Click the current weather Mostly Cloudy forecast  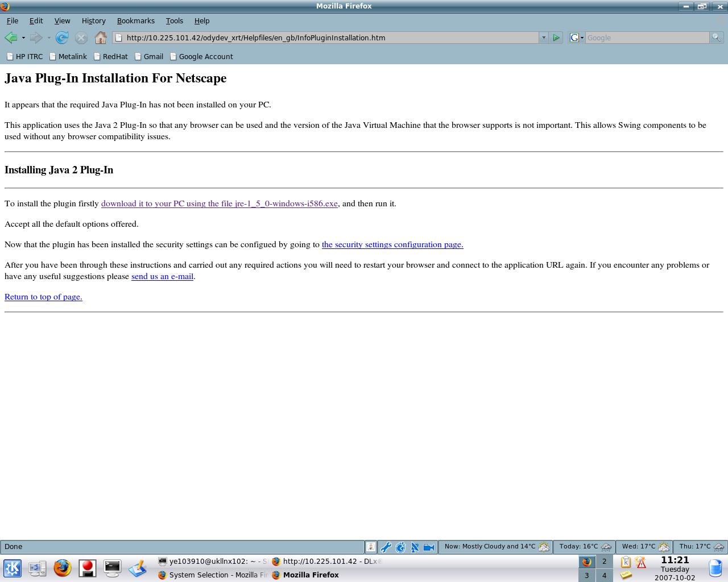click(x=497, y=547)
